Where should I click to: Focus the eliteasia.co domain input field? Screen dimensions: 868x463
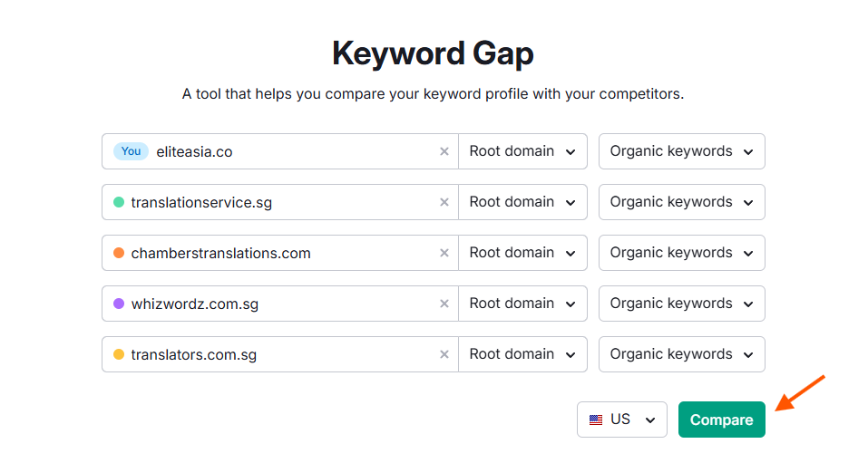click(x=290, y=151)
